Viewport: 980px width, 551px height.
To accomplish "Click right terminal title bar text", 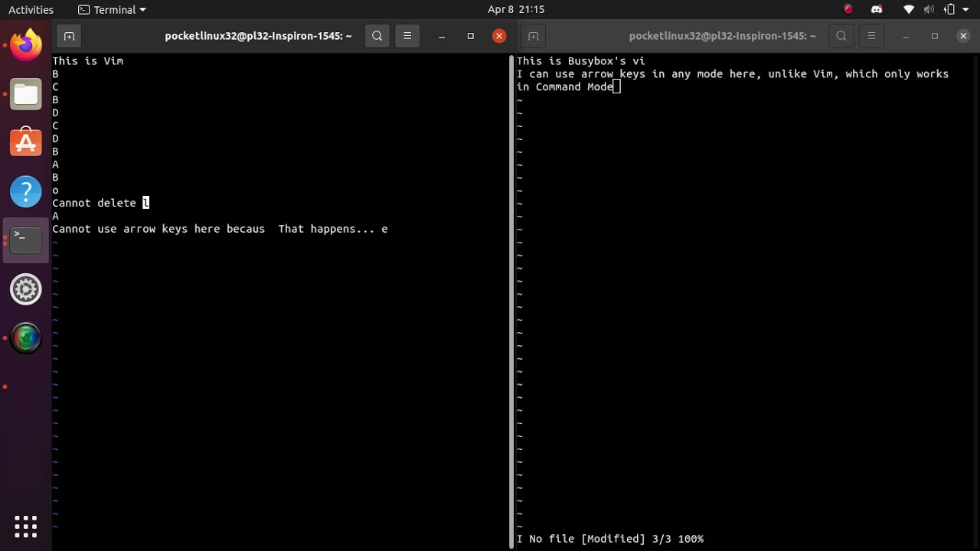I will [x=722, y=36].
